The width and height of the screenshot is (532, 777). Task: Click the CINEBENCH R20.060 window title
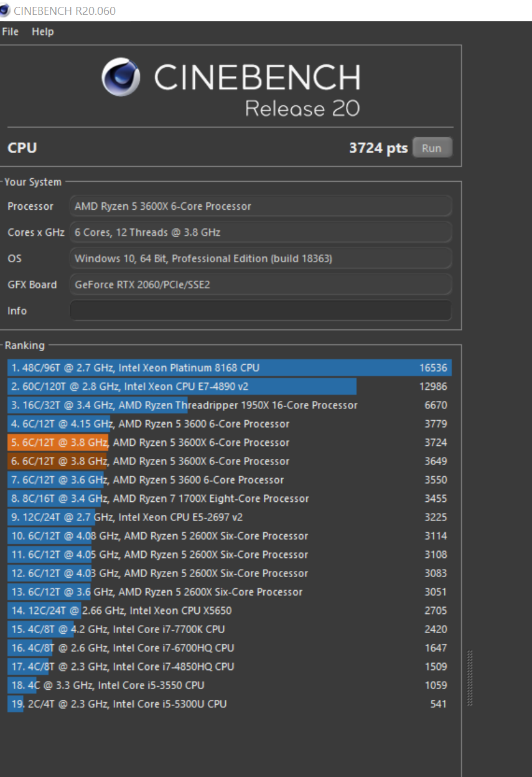tap(65, 11)
